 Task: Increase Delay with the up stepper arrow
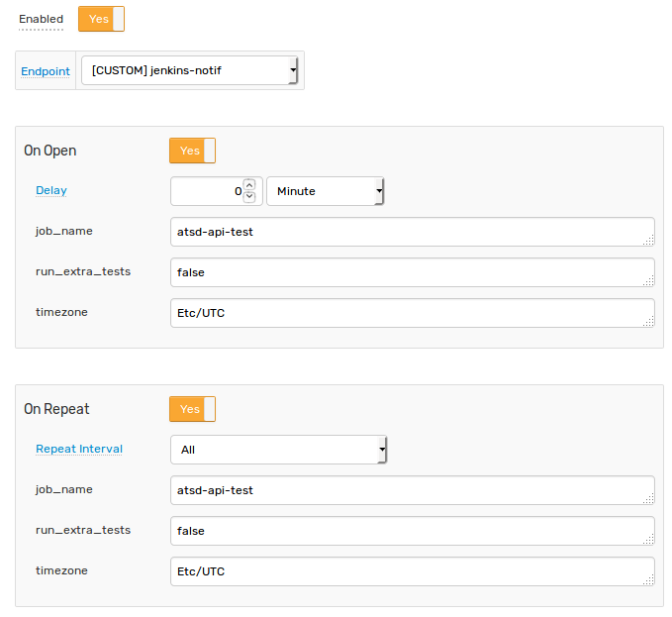click(x=249, y=185)
